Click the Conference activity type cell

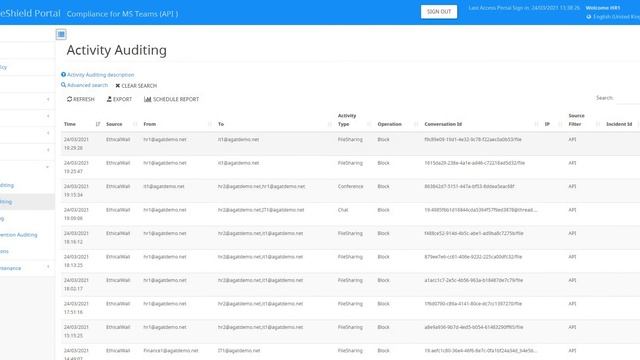(351, 187)
